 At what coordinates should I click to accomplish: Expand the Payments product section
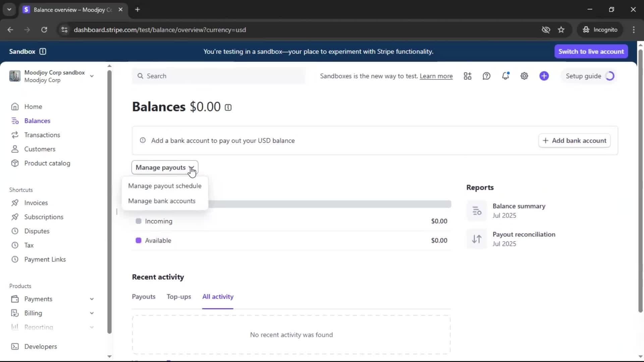click(x=92, y=299)
